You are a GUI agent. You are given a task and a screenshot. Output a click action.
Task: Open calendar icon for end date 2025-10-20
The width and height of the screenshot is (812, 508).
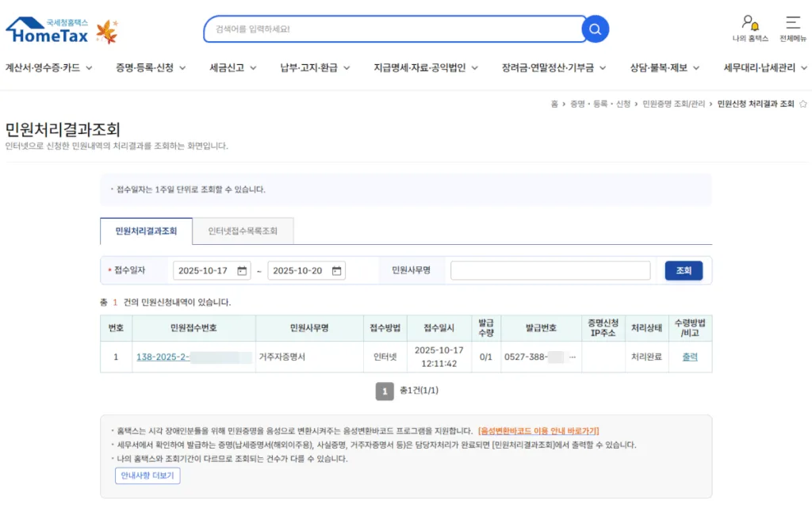coord(337,271)
